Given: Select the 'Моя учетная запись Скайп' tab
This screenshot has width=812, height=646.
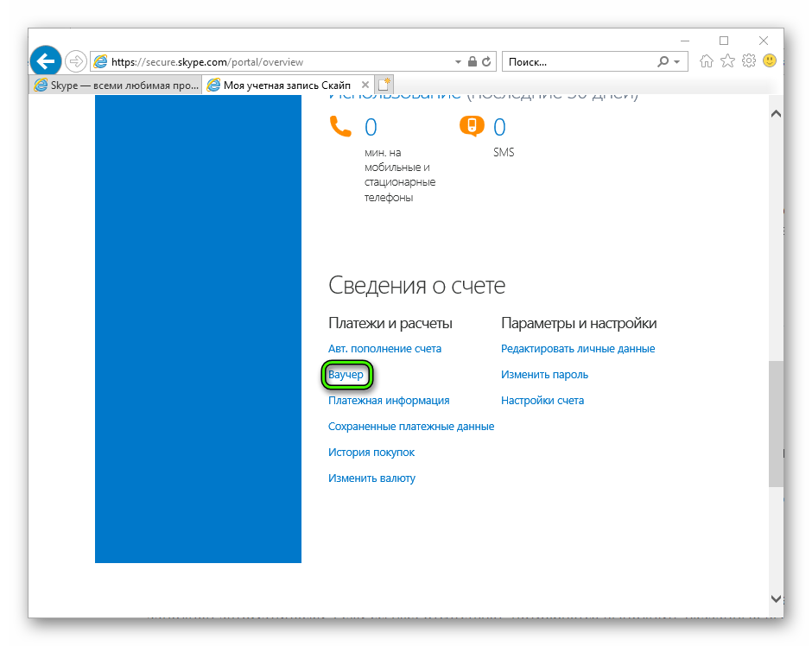Looking at the screenshot, I should coord(288,85).
